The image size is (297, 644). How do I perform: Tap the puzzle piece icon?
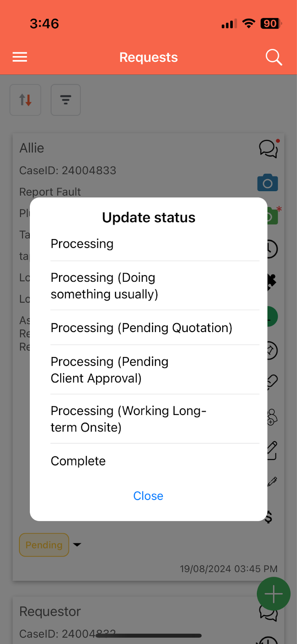[272, 282]
